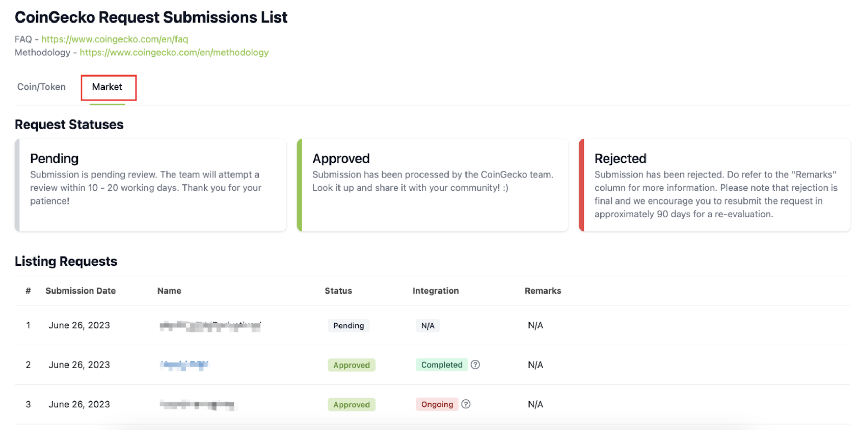The image size is (868, 441).
Task: Click the Remarks column header
Action: coord(543,291)
